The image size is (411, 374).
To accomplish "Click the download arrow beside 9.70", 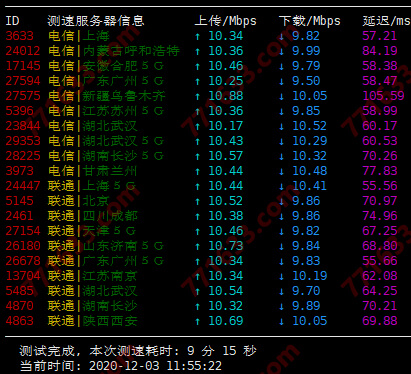I will pos(281,291).
